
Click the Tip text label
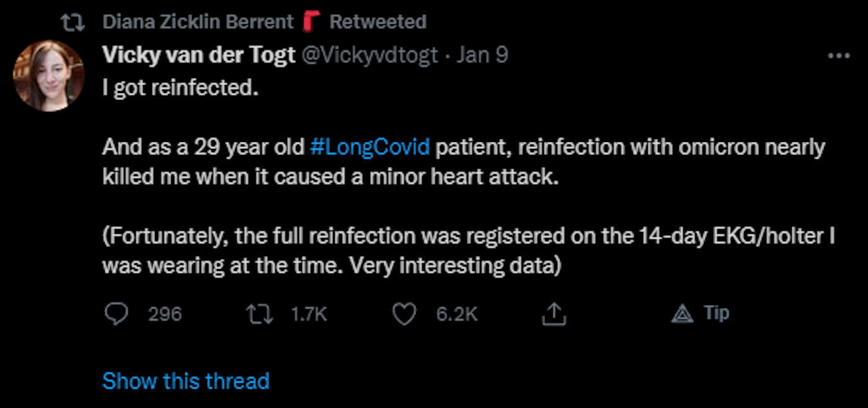[x=716, y=313]
